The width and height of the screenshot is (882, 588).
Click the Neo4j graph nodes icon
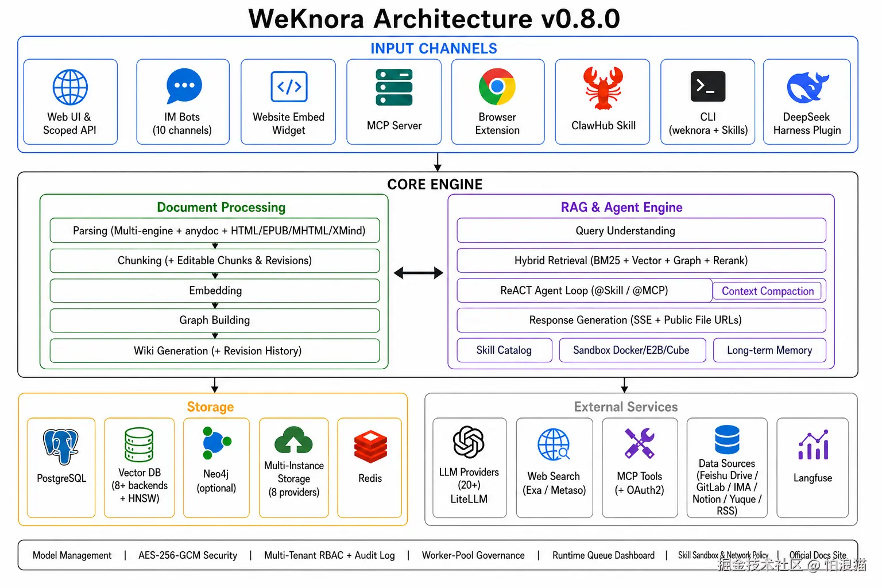tap(216, 443)
